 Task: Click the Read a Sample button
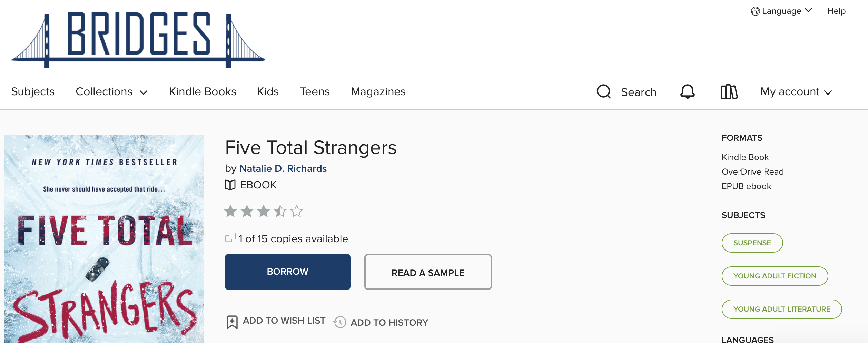pyautogui.click(x=428, y=272)
